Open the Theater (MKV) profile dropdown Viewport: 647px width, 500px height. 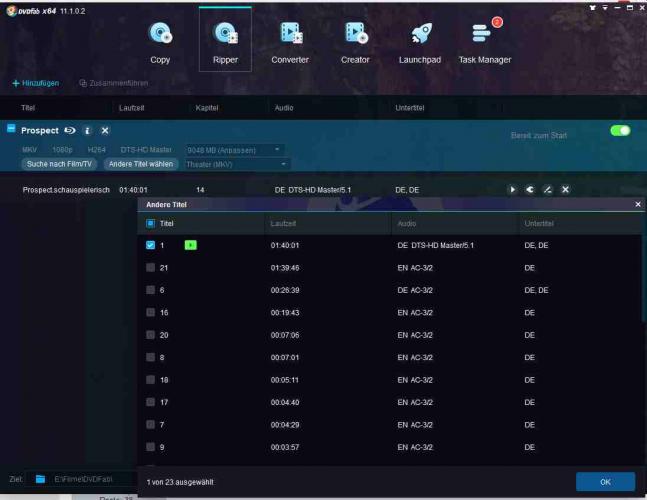pos(237,165)
